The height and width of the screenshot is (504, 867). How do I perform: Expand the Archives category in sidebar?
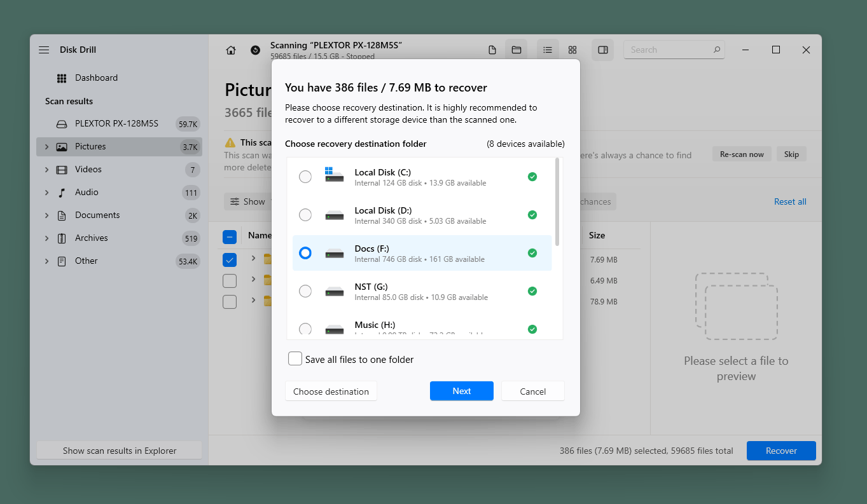click(46, 238)
